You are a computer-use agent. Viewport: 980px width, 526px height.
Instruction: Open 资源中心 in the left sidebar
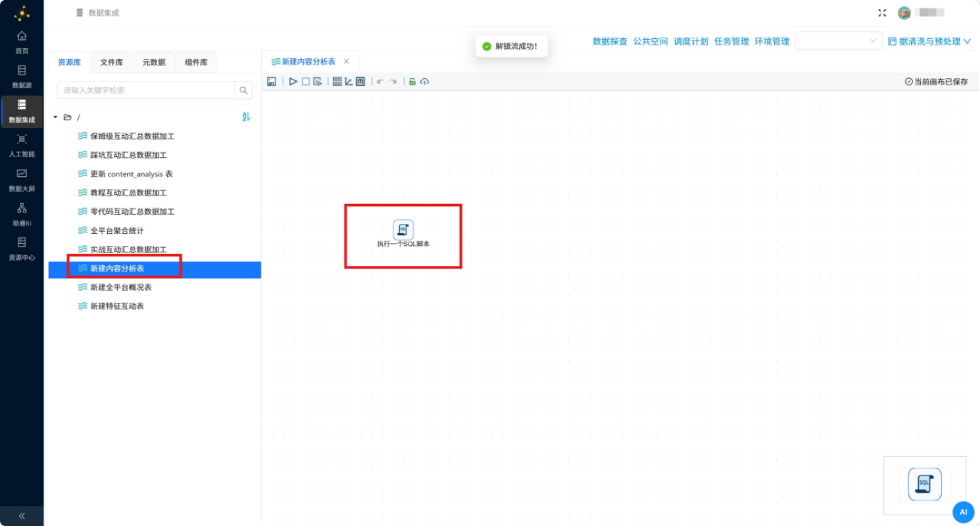22,249
